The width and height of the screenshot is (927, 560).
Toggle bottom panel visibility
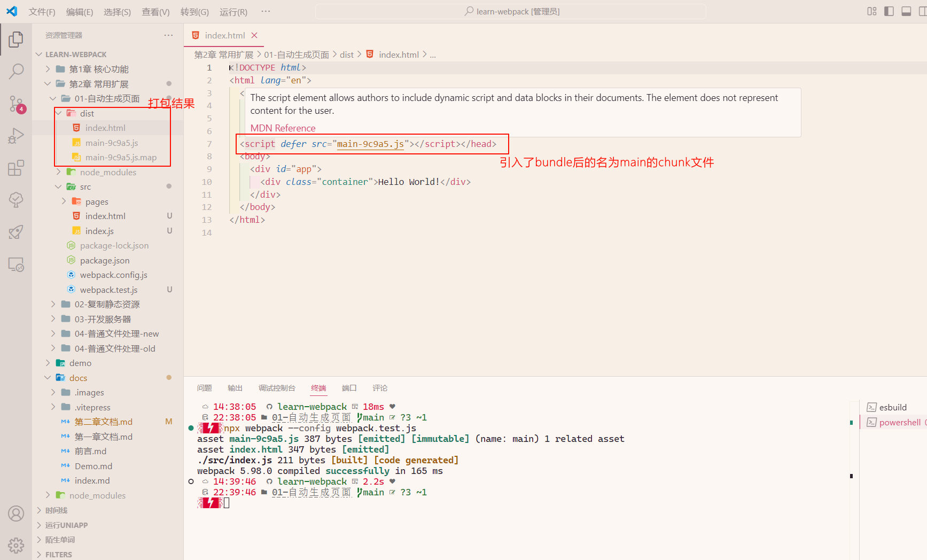pyautogui.click(x=906, y=11)
